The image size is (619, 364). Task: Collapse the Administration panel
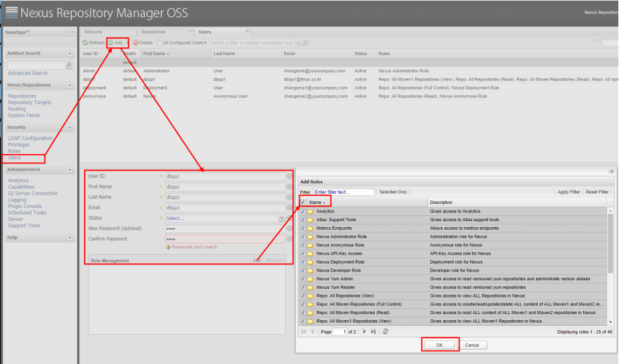coord(69,169)
